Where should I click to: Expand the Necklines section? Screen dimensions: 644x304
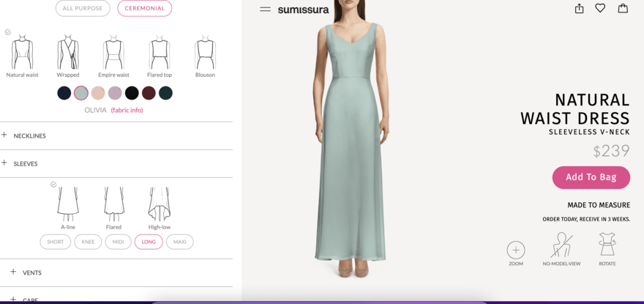[x=116, y=136]
